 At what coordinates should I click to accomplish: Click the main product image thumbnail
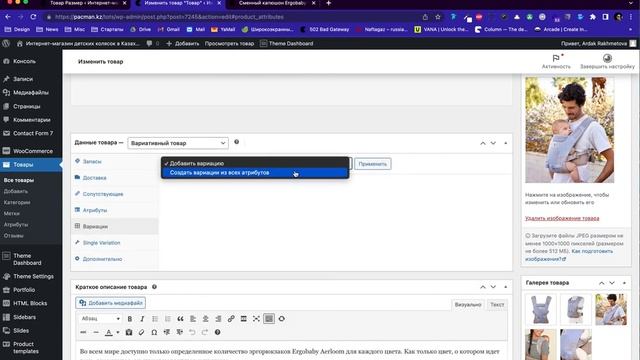(x=569, y=130)
